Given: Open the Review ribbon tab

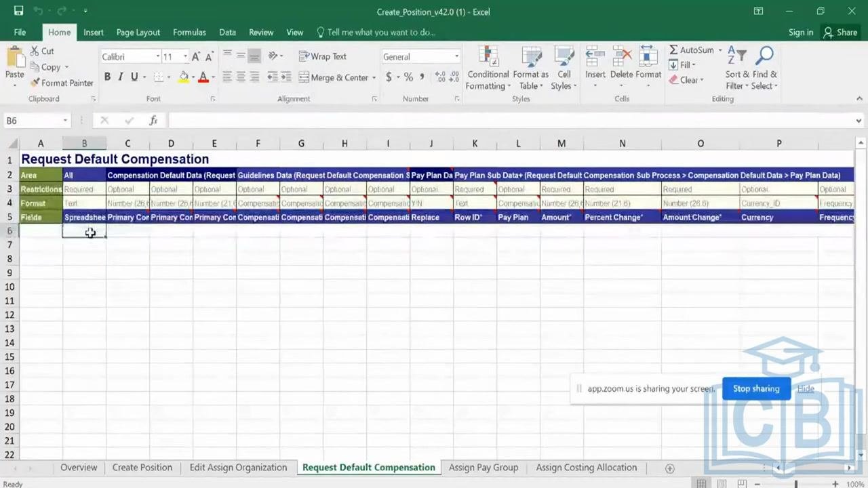Looking at the screenshot, I should coord(261,32).
